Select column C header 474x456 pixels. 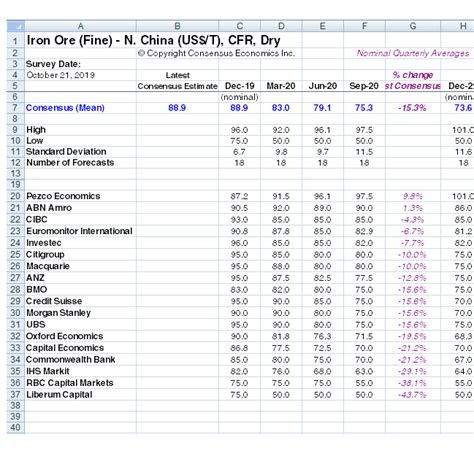click(x=239, y=26)
